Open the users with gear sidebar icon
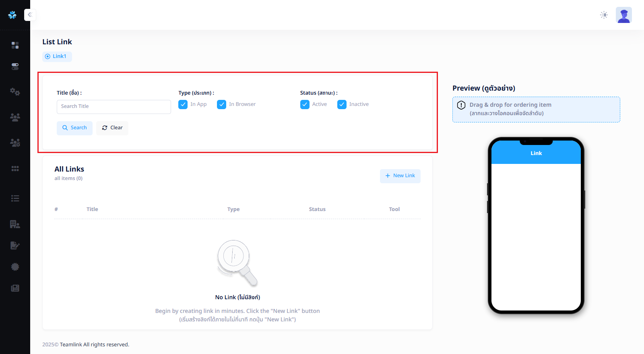The height and width of the screenshot is (354, 644). [x=15, y=143]
